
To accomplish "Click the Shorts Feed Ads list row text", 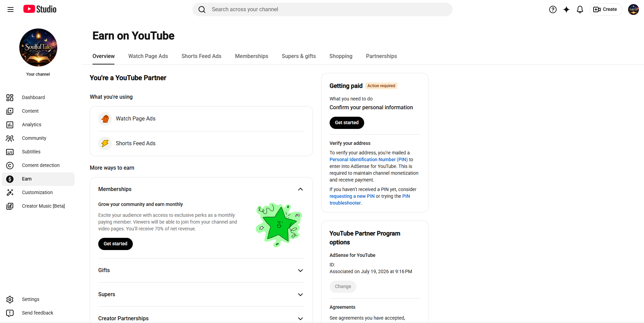I will point(136,144).
